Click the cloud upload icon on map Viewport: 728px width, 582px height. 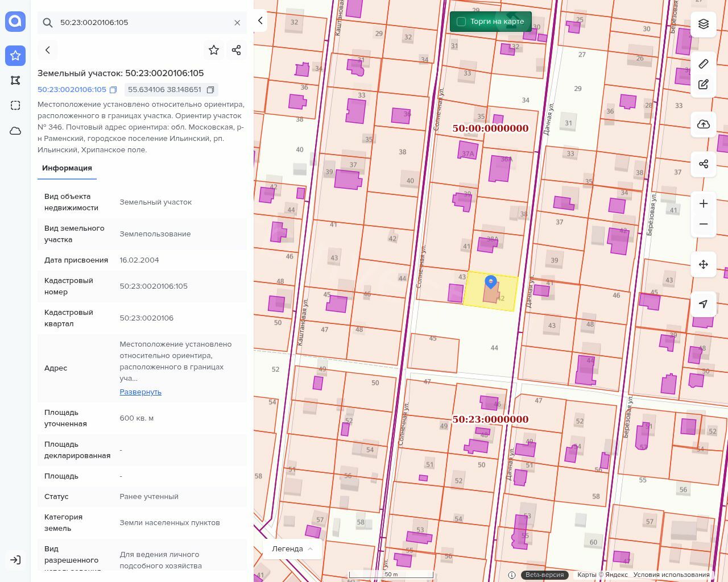(x=704, y=124)
